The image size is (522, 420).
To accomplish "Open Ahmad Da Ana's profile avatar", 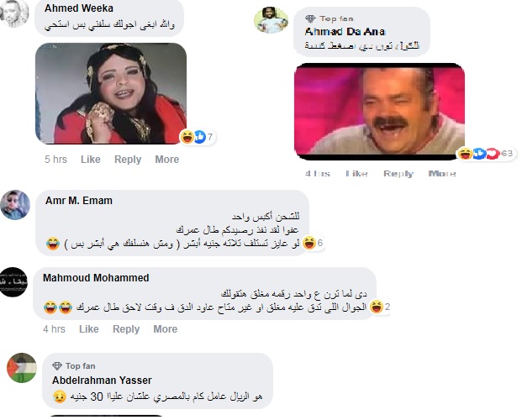I will [271, 20].
